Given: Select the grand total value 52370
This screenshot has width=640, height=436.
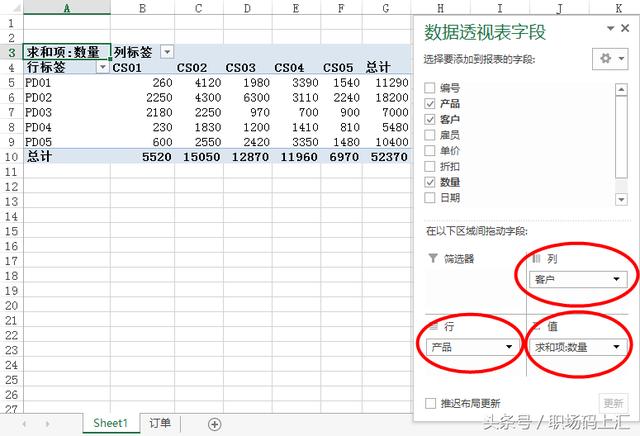Looking at the screenshot, I should tap(387, 157).
